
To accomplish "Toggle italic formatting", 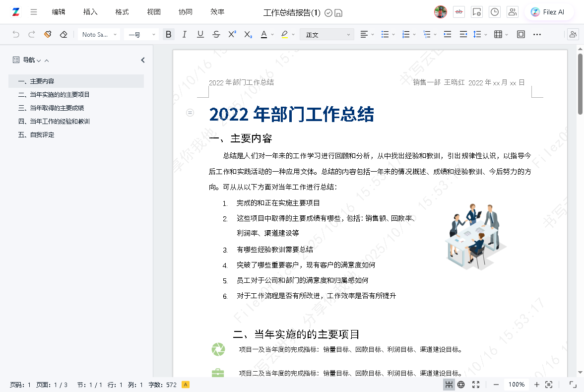I will point(185,34).
